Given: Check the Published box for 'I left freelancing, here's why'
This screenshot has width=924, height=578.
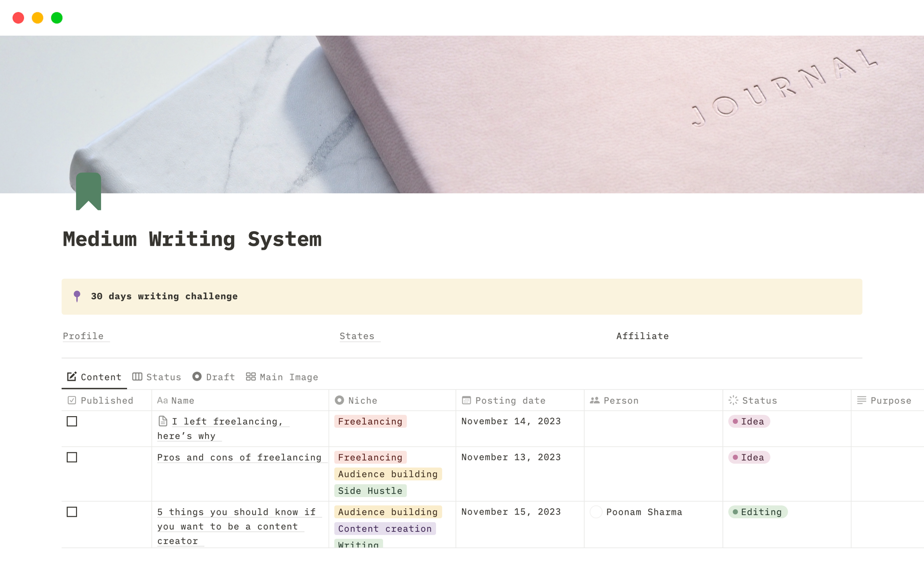Looking at the screenshot, I should tap(72, 421).
